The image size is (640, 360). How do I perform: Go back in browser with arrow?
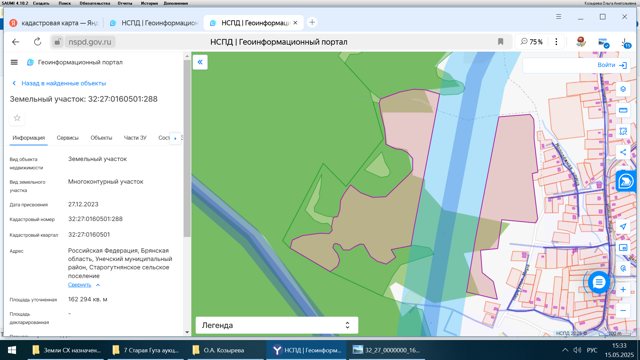point(16,42)
